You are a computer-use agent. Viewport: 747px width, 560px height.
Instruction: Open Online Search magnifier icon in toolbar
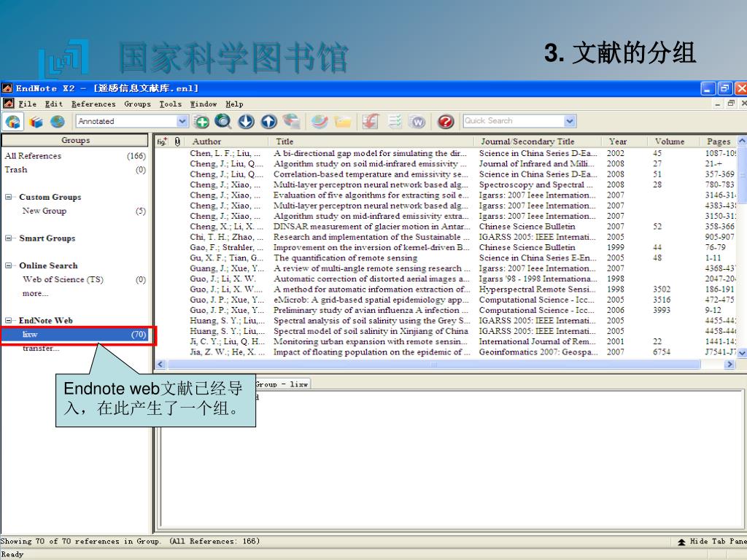[223, 121]
